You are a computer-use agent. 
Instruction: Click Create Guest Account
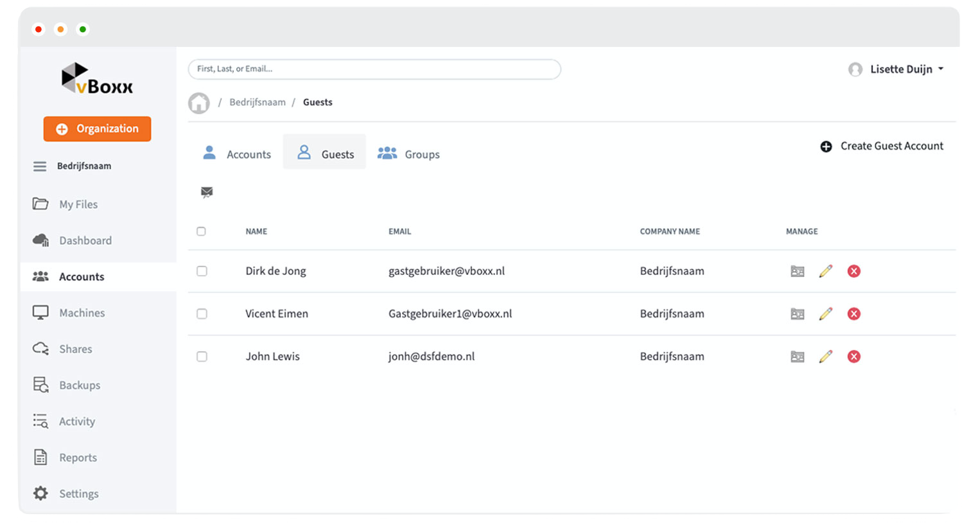coord(882,146)
